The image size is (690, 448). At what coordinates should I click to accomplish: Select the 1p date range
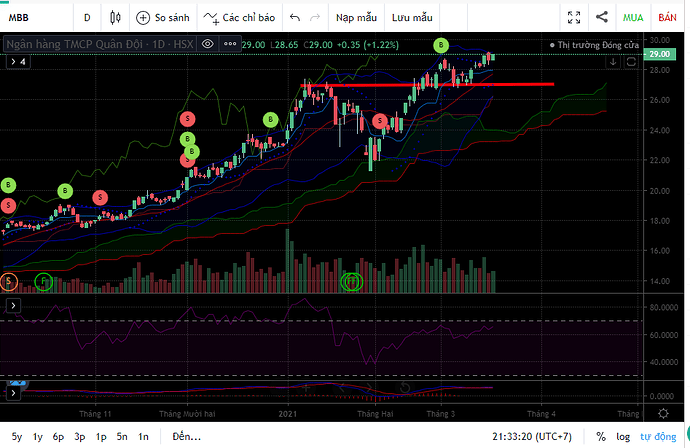(x=101, y=437)
